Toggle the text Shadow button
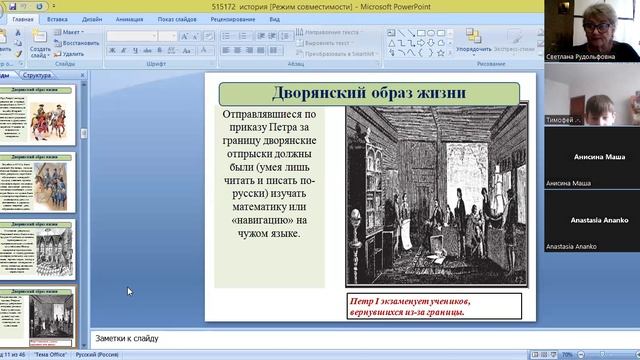The height and width of the screenshot is (360, 640). [160, 51]
